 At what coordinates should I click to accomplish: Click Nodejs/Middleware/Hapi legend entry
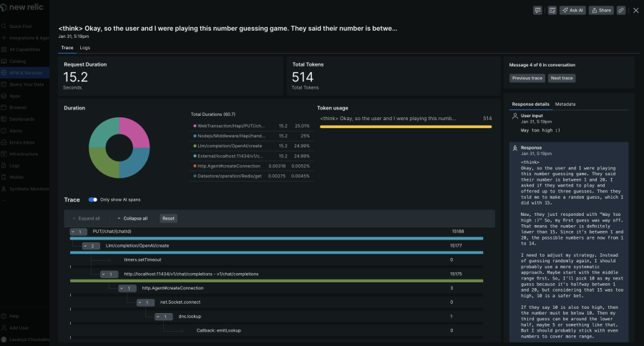[x=251, y=136]
